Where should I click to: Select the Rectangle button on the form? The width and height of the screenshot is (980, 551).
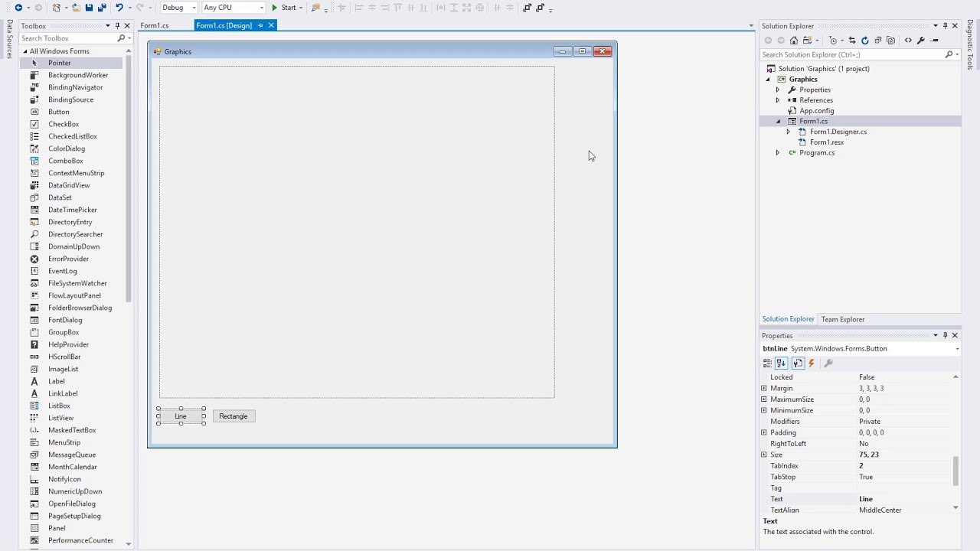point(234,416)
